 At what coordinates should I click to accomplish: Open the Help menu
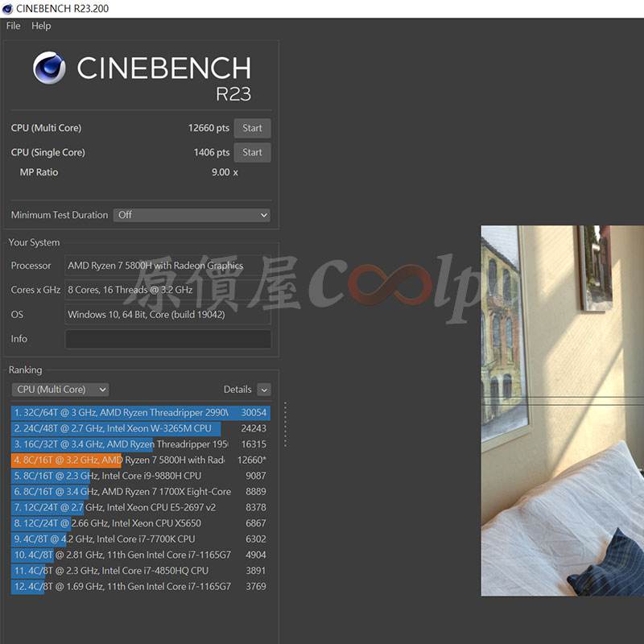pyautogui.click(x=41, y=26)
